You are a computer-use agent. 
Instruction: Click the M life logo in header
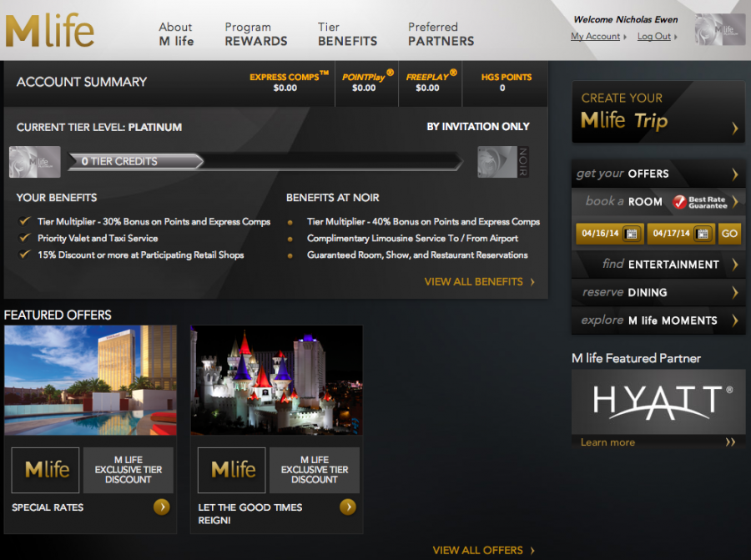50,31
